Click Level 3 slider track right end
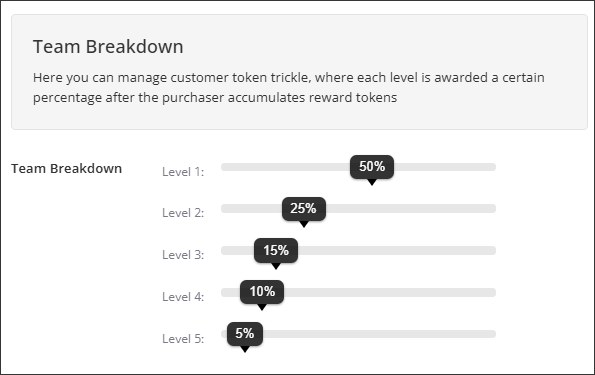 tap(492, 251)
